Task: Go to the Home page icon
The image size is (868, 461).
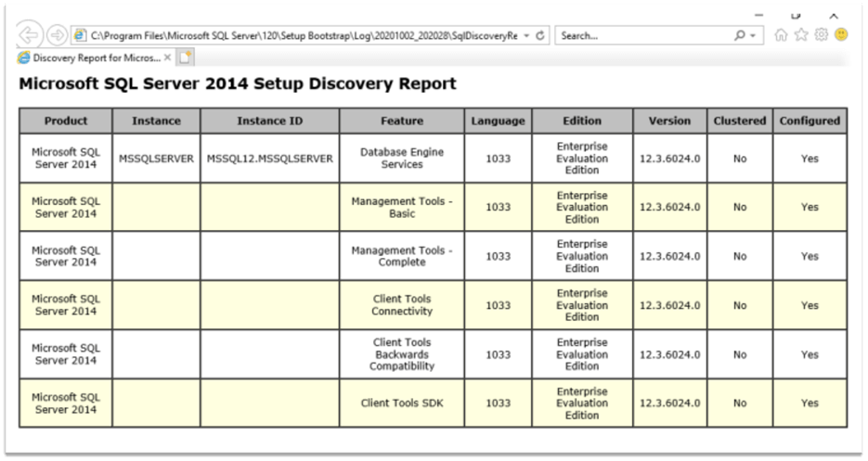Action: [781, 35]
